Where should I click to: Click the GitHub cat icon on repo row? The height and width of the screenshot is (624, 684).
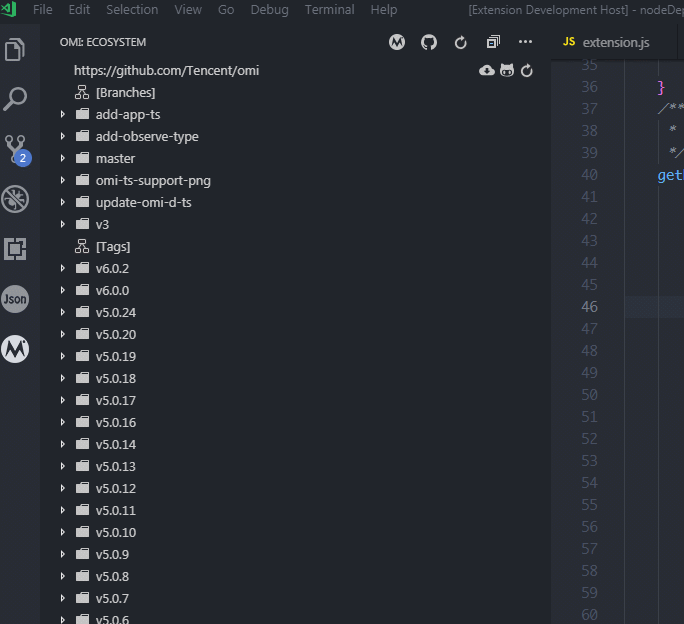coord(507,70)
